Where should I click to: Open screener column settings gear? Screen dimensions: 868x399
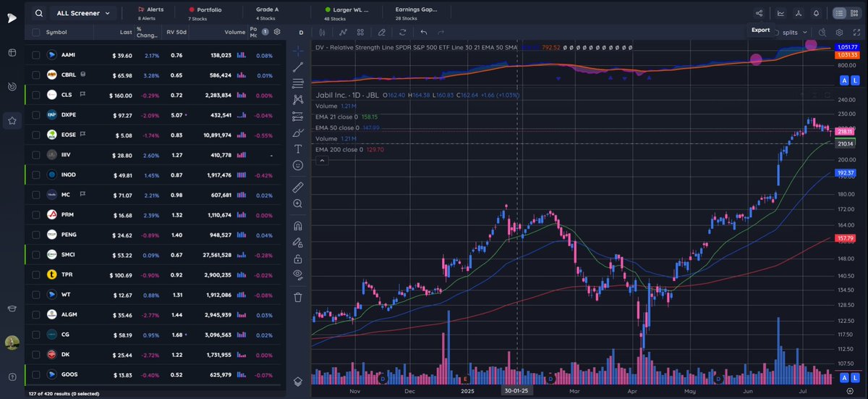tap(276, 32)
